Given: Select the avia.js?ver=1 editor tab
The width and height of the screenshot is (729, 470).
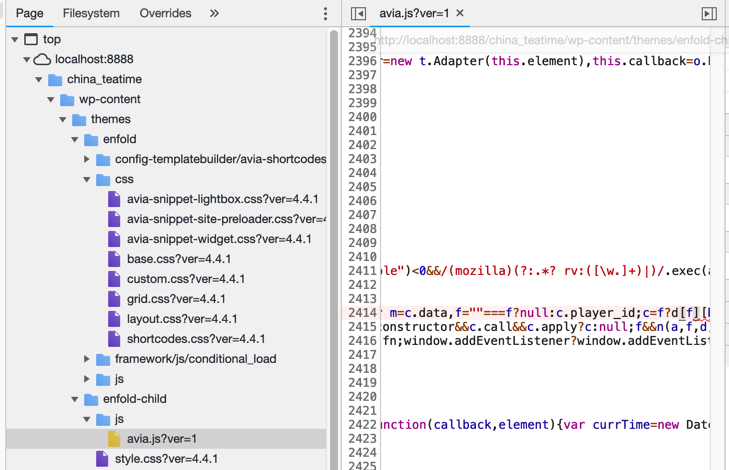Looking at the screenshot, I should click(414, 13).
